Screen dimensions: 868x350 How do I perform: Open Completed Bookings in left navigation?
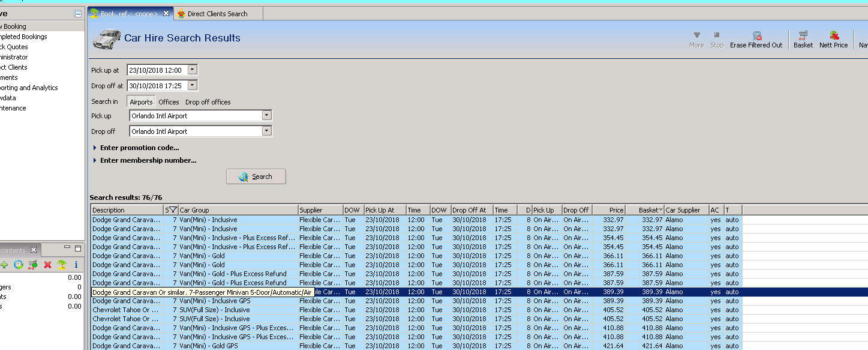[23, 37]
